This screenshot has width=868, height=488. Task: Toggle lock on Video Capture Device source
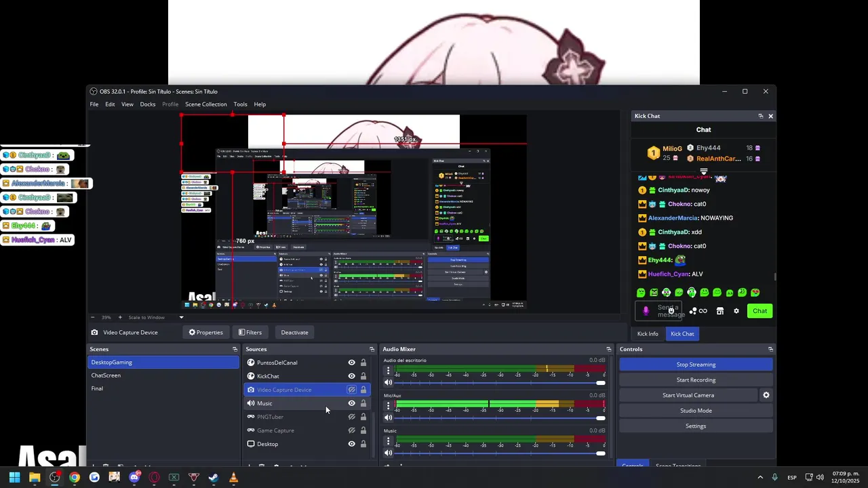point(363,390)
